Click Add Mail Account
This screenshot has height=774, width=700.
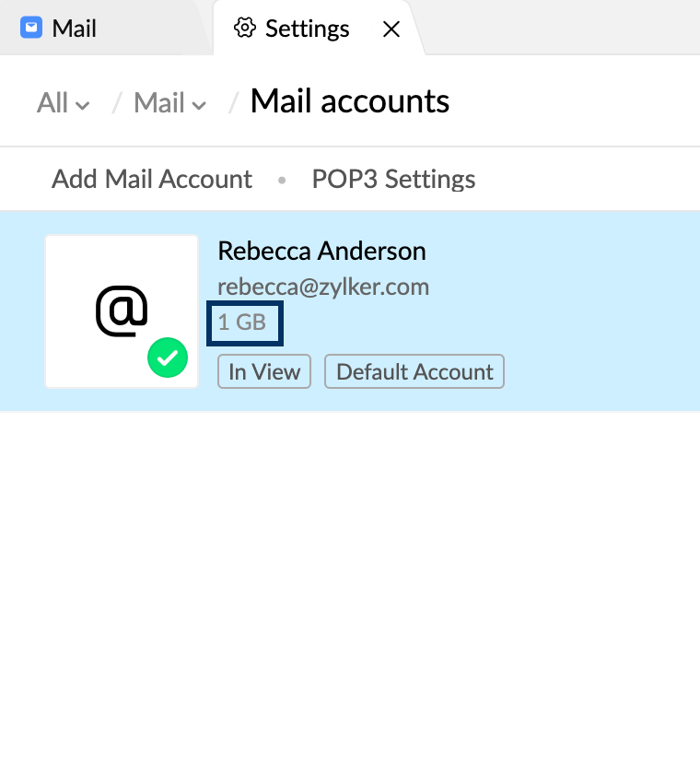(152, 179)
